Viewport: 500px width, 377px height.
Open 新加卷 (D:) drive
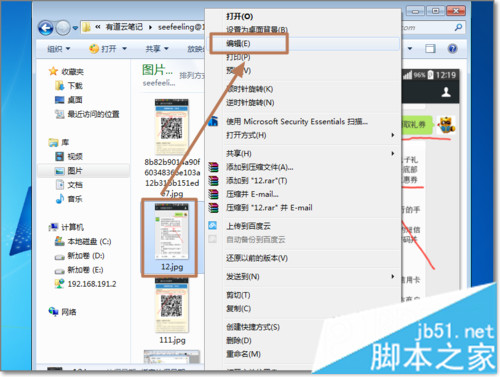(80, 256)
